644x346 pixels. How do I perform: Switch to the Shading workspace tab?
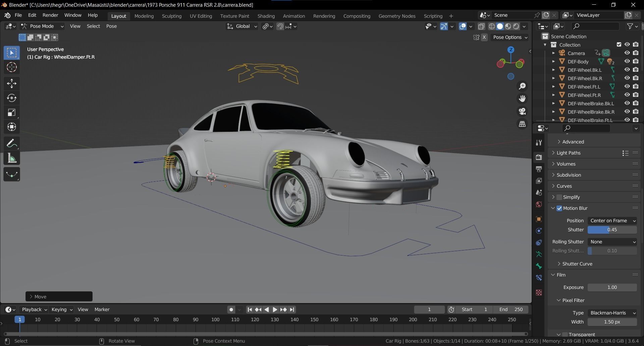(266, 16)
